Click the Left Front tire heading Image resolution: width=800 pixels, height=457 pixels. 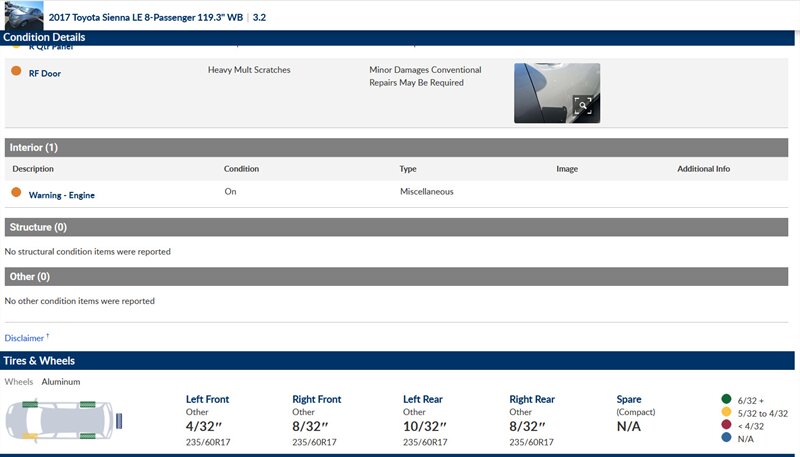coord(209,399)
